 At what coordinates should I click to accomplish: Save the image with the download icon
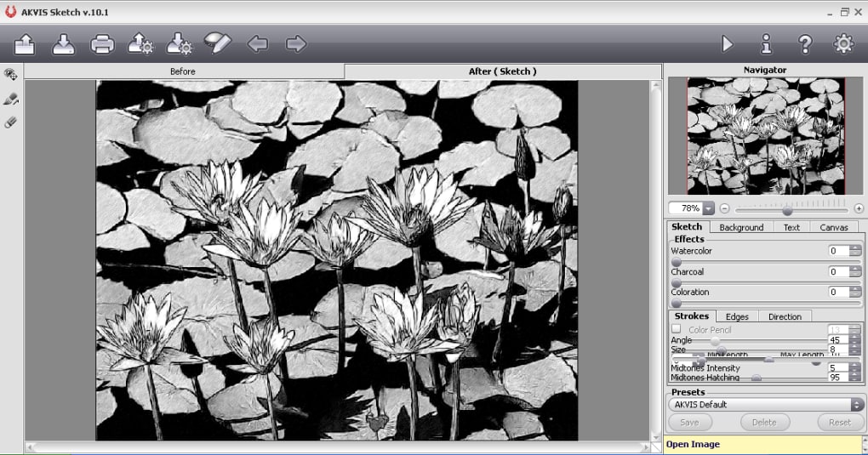point(64,44)
